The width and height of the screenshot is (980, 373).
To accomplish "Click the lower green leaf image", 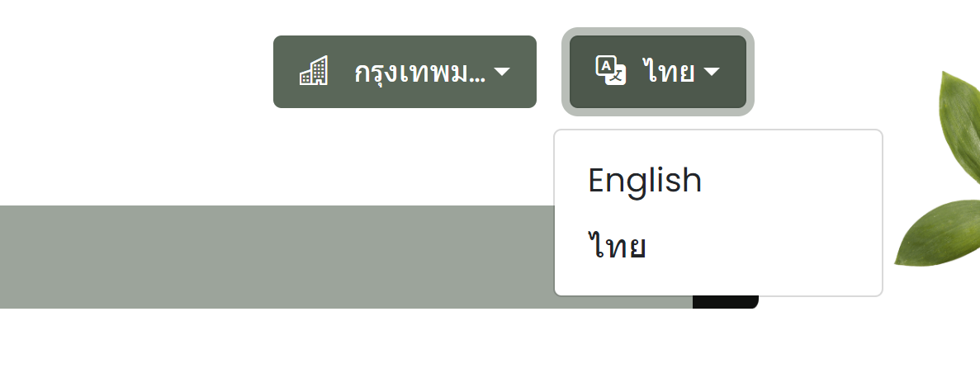I will (938, 233).
